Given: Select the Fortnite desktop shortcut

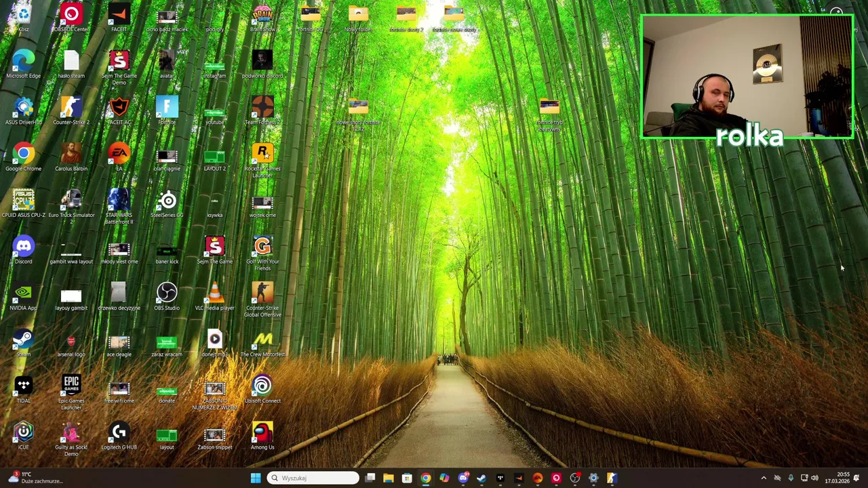Looking at the screenshot, I should 167,111.
